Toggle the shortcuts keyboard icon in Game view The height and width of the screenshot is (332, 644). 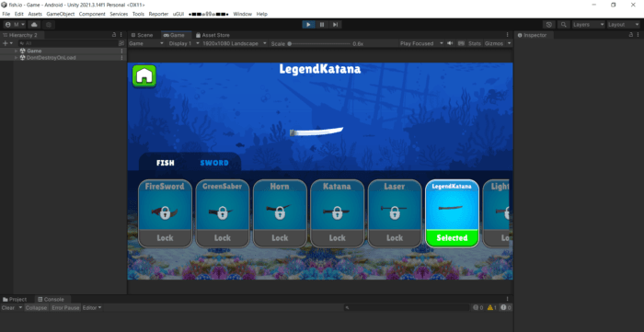pos(461,43)
